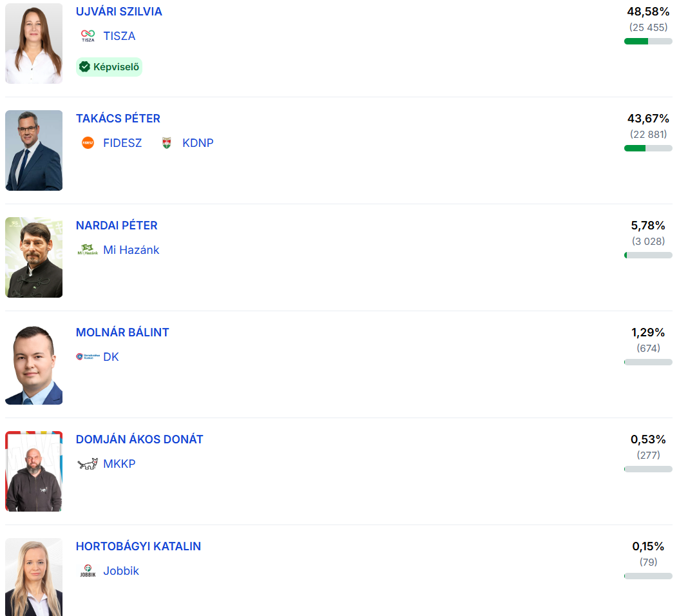Click the Mi Hazánk party logo

pyautogui.click(x=88, y=250)
